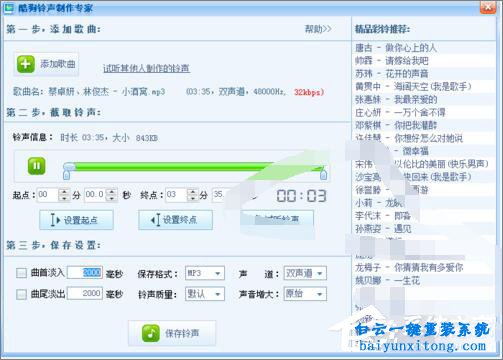Select 苏玮 - 花开的声音
This screenshot has height=360, width=503.
[392, 73]
